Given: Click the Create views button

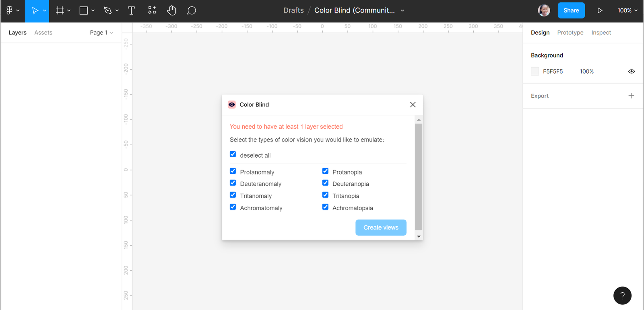Looking at the screenshot, I should coord(380,228).
